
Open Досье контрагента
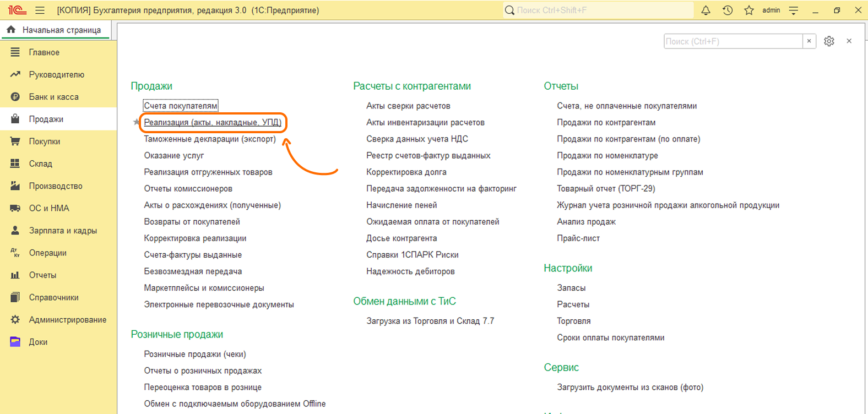(402, 238)
